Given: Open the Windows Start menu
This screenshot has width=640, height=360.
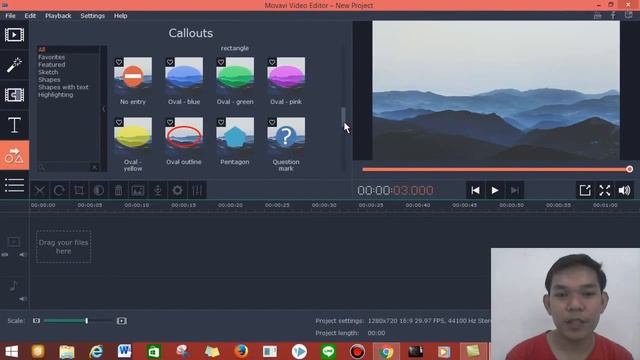Looking at the screenshot, I should click(x=11, y=351).
